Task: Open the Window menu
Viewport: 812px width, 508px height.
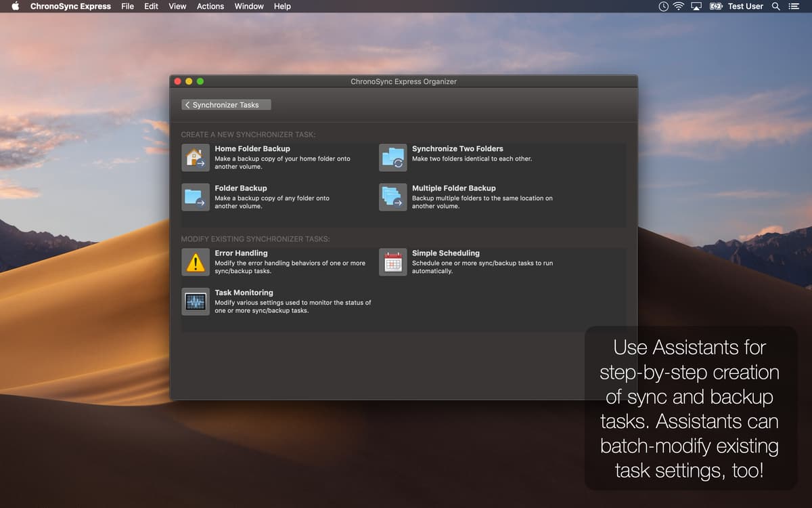Action: [248, 6]
